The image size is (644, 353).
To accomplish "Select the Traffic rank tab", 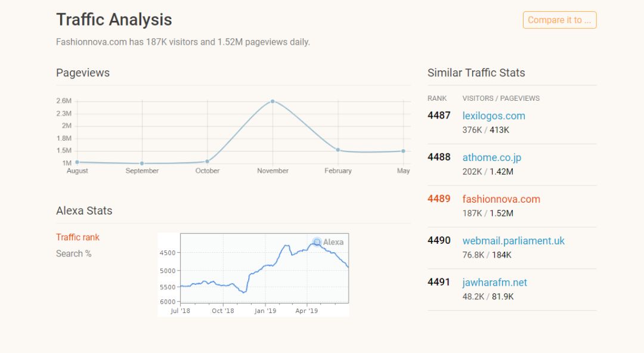I will point(78,237).
